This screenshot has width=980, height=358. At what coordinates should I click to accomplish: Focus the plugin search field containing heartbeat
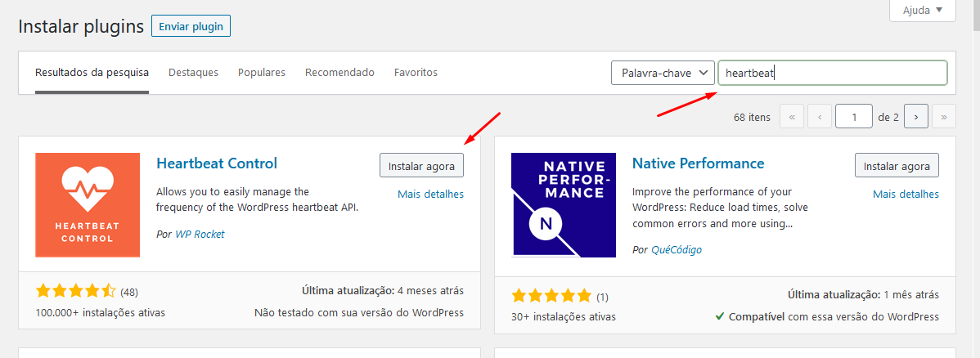(x=833, y=73)
